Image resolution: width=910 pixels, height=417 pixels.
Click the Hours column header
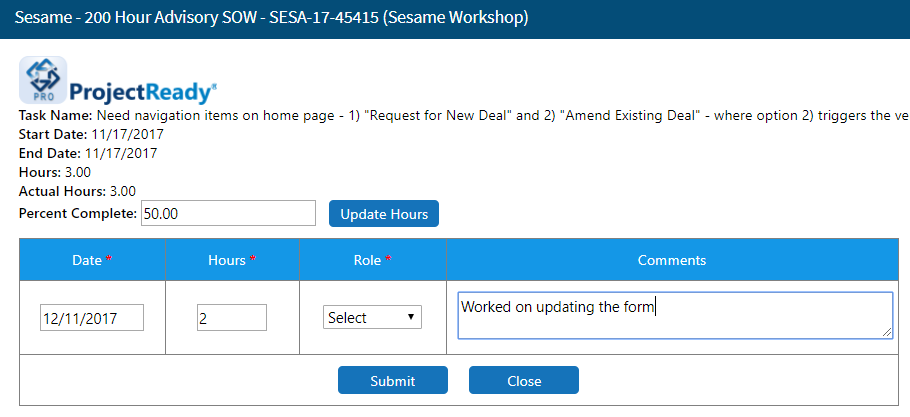pos(232,260)
